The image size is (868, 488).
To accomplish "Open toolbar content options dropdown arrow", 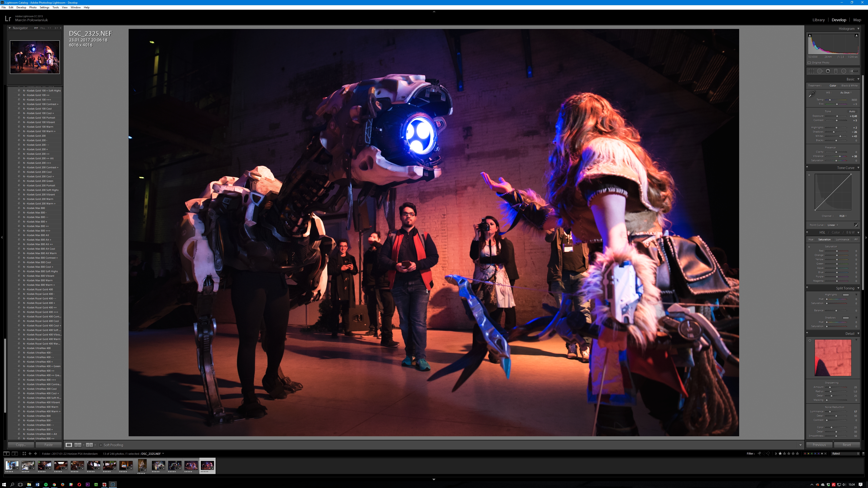I will [800, 445].
